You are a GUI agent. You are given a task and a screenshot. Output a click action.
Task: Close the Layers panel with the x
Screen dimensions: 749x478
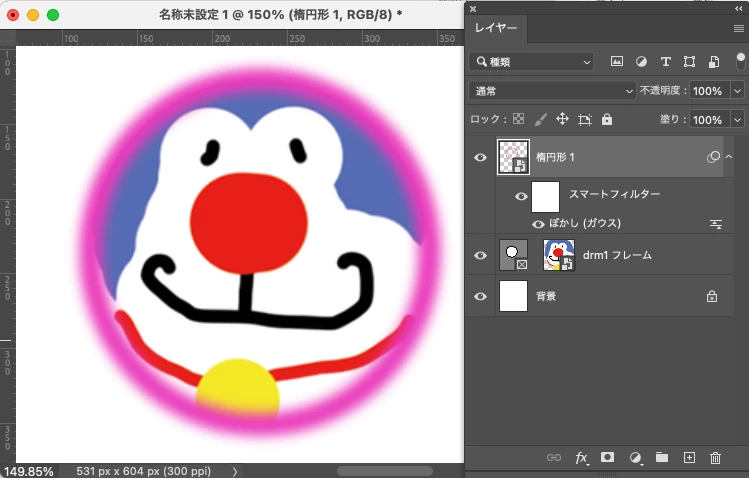pos(473,9)
